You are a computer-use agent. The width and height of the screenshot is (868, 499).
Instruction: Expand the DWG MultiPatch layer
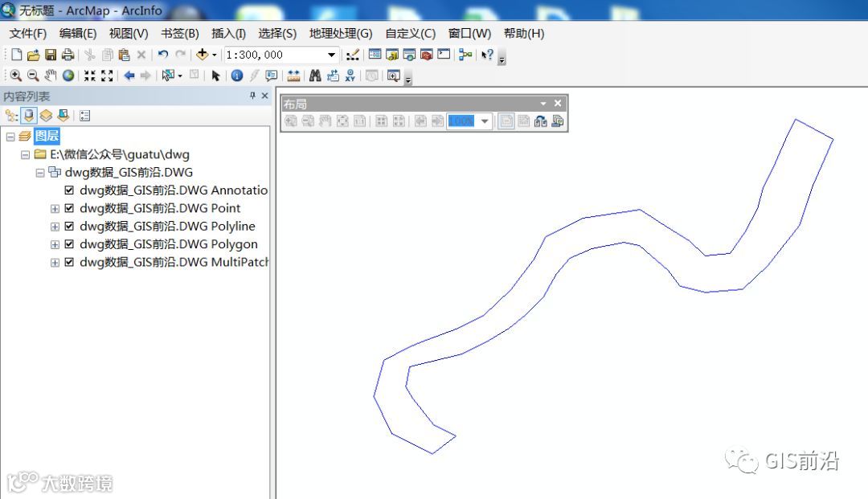coord(55,263)
